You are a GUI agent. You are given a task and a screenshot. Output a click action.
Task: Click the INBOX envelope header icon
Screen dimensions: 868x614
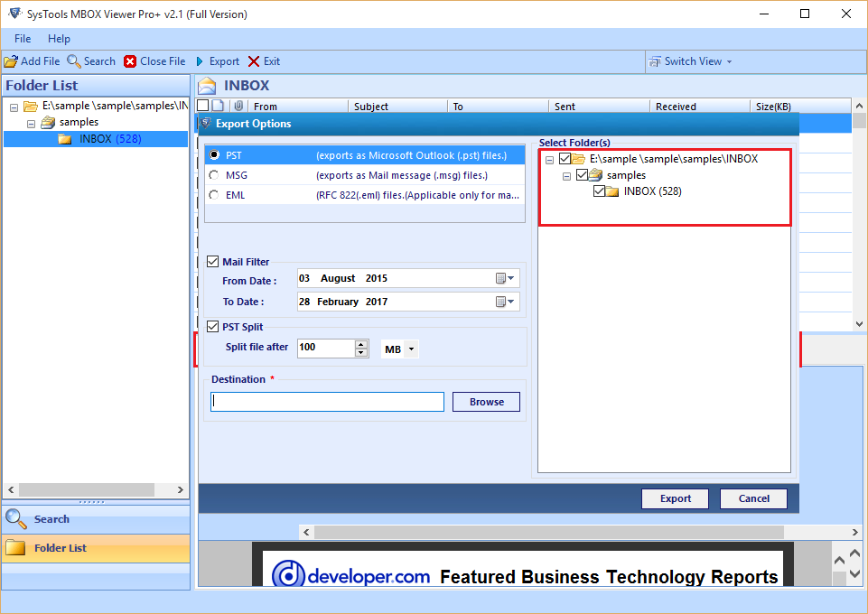click(x=207, y=86)
